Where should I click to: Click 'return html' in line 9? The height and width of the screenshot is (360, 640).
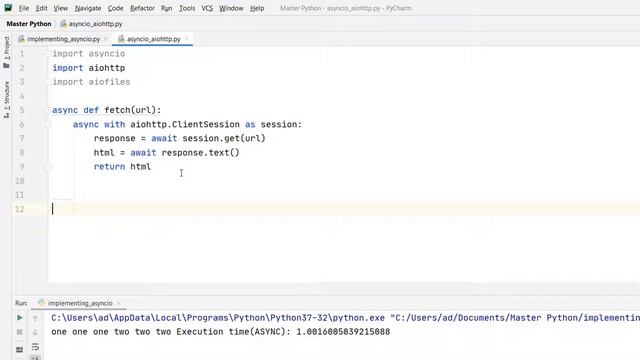[x=122, y=167]
